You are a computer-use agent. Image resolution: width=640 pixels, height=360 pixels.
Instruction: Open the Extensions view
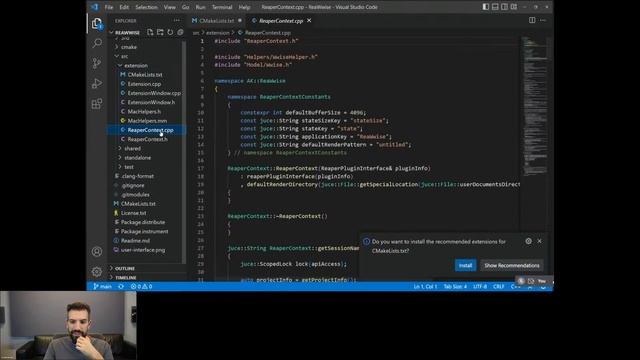(x=97, y=104)
